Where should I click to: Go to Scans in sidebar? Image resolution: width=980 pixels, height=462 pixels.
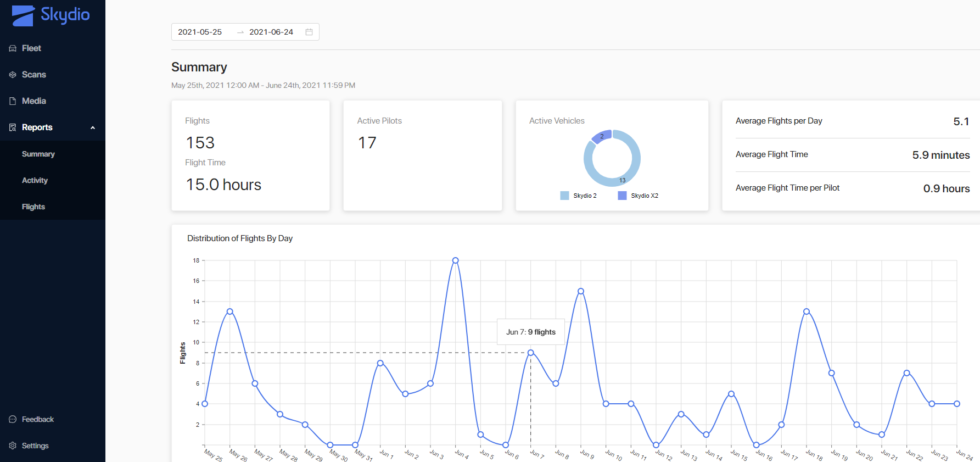(x=34, y=75)
